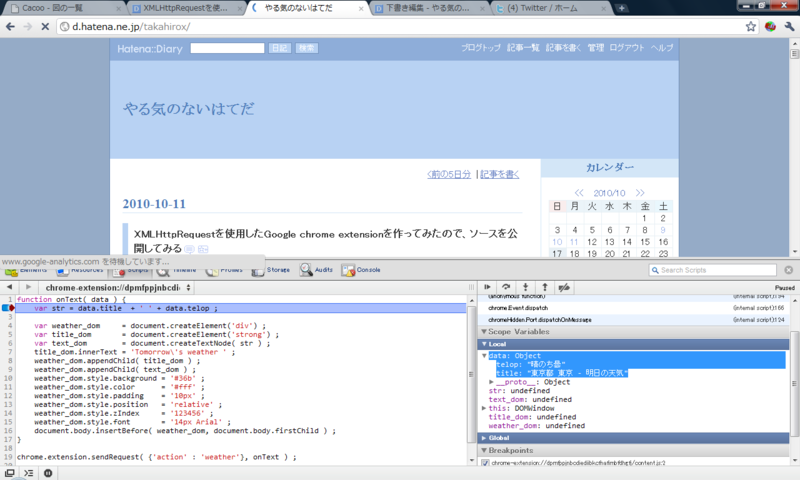
Task: Open the 2010/10 calendar link
Action: (x=609, y=193)
